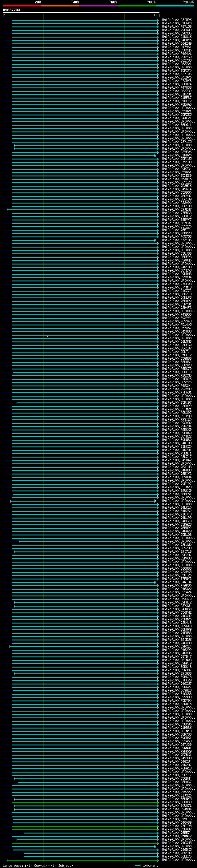Select the UniRef100_B6HF51 label
The height and width of the screenshot is (868, 197).
click(x=177, y=494)
